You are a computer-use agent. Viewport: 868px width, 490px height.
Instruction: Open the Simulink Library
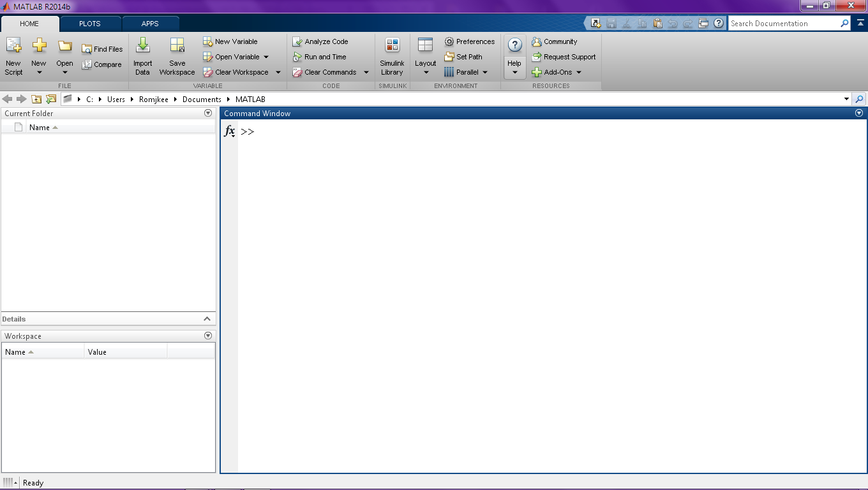coord(392,56)
